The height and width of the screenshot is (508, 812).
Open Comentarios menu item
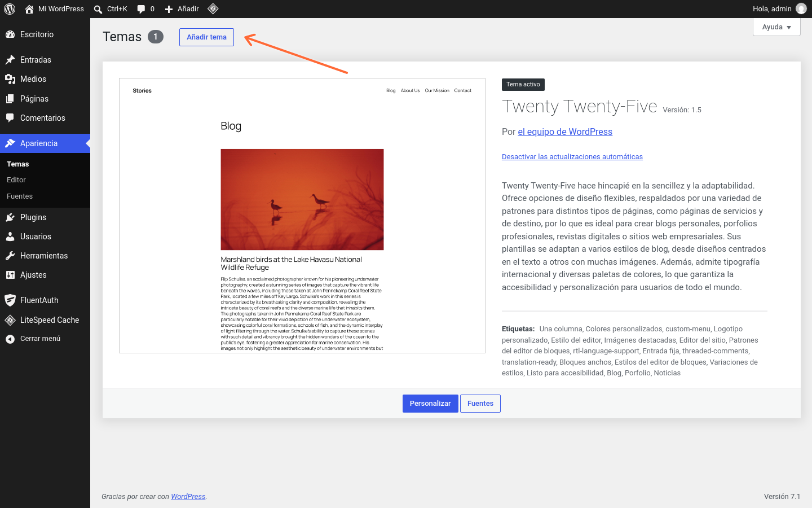[x=45, y=118]
